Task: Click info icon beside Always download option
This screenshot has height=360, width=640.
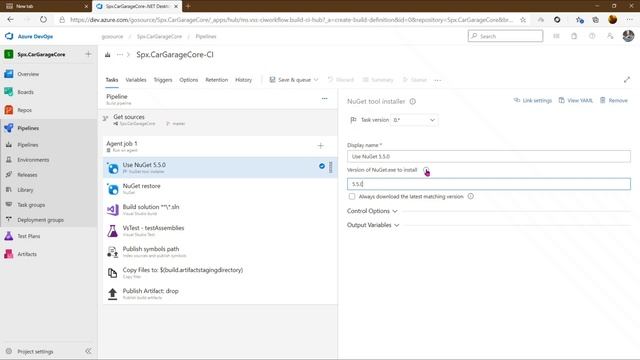Action: tap(471, 196)
